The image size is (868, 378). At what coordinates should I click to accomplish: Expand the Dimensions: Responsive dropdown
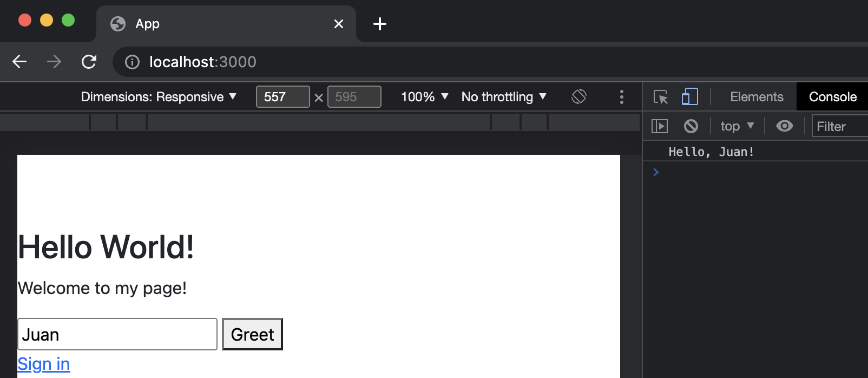pyautogui.click(x=159, y=97)
